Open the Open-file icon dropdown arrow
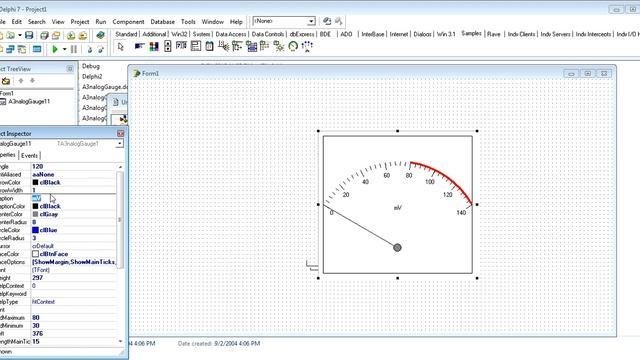 click(x=19, y=36)
